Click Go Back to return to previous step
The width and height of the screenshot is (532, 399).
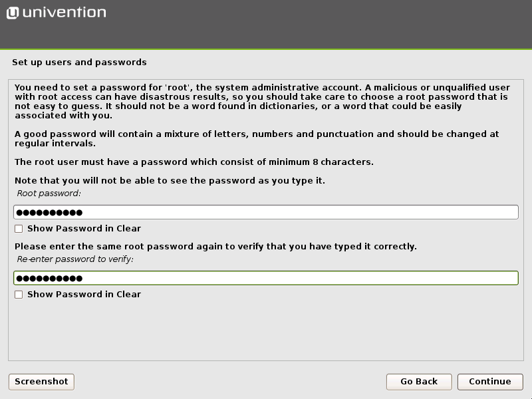click(419, 381)
